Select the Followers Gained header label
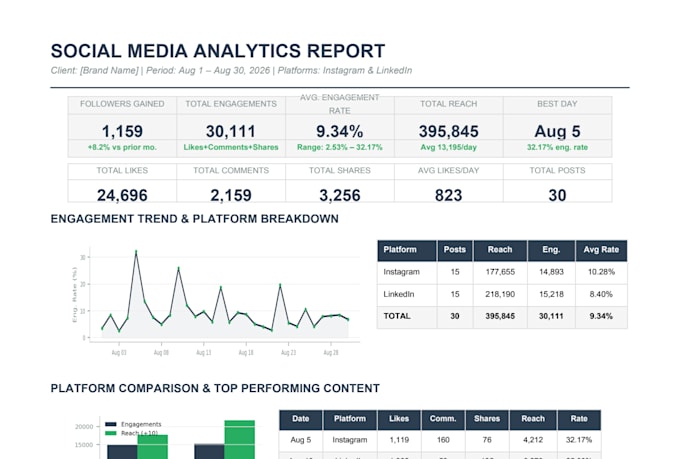680x459 pixels. tap(122, 104)
